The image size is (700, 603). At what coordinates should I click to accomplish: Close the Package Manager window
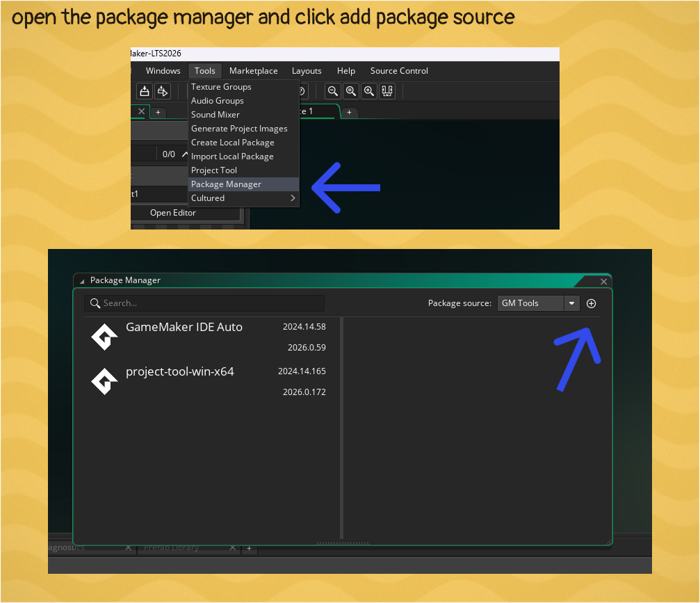pyautogui.click(x=603, y=282)
